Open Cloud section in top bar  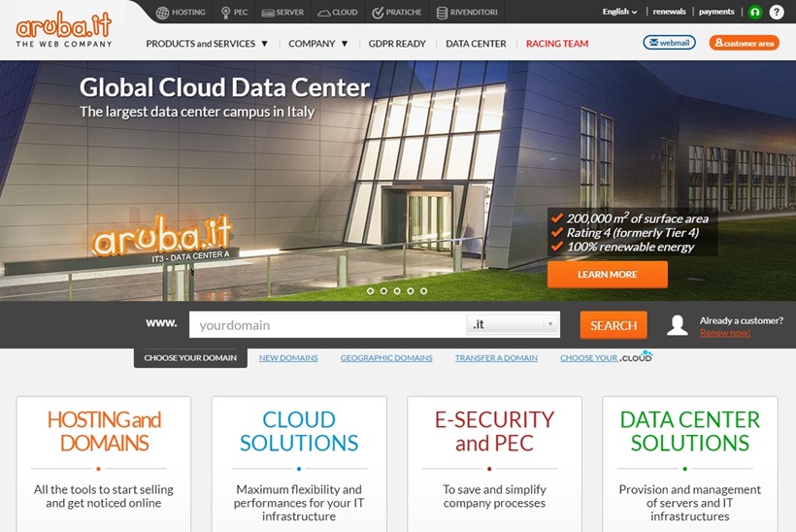click(x=338, y=13)
